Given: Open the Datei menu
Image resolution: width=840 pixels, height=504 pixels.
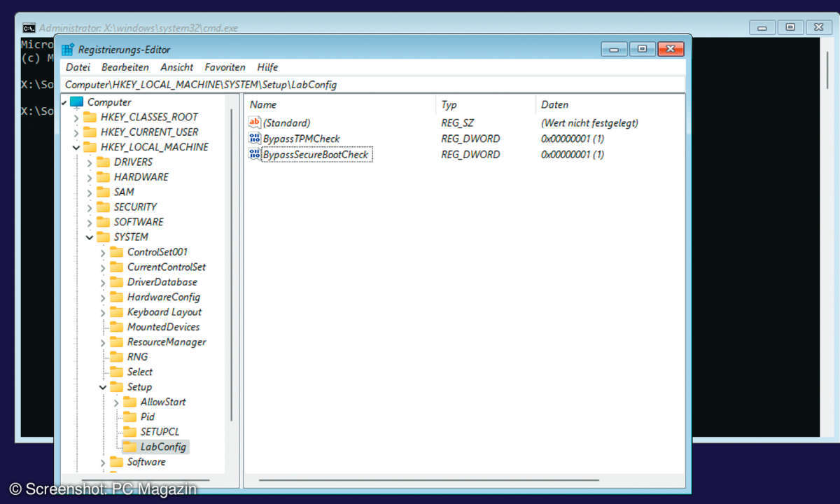Looking at the screenshot, I should pos(78,67).
